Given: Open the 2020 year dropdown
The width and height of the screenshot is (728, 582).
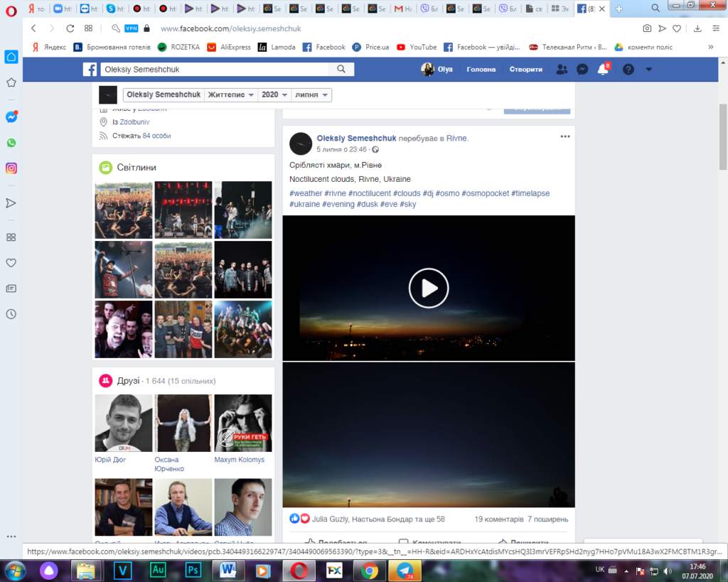Looking at the screenshot, I should pos(274,95).
